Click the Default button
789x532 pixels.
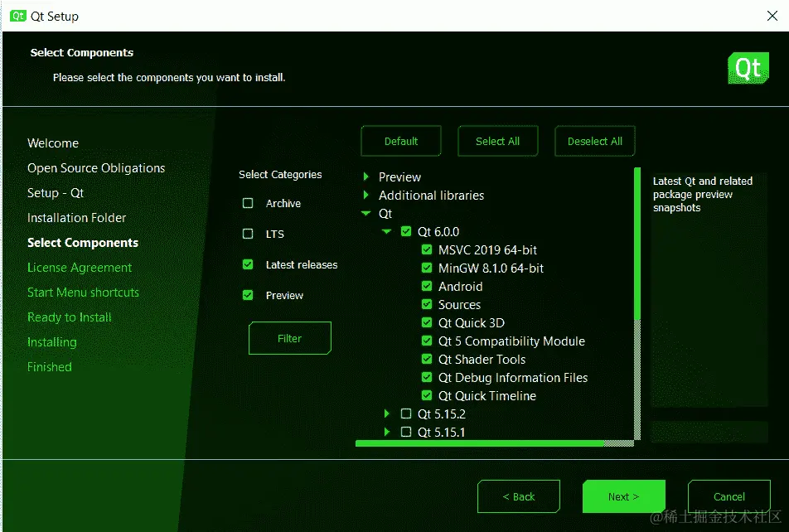click(401, 141)
